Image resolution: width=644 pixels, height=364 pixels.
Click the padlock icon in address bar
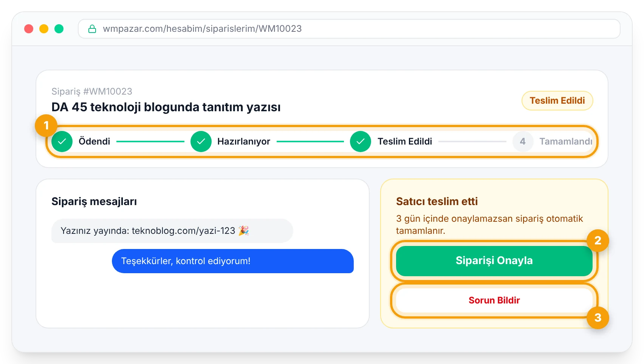pyautogui.click(x=92, y=29)
